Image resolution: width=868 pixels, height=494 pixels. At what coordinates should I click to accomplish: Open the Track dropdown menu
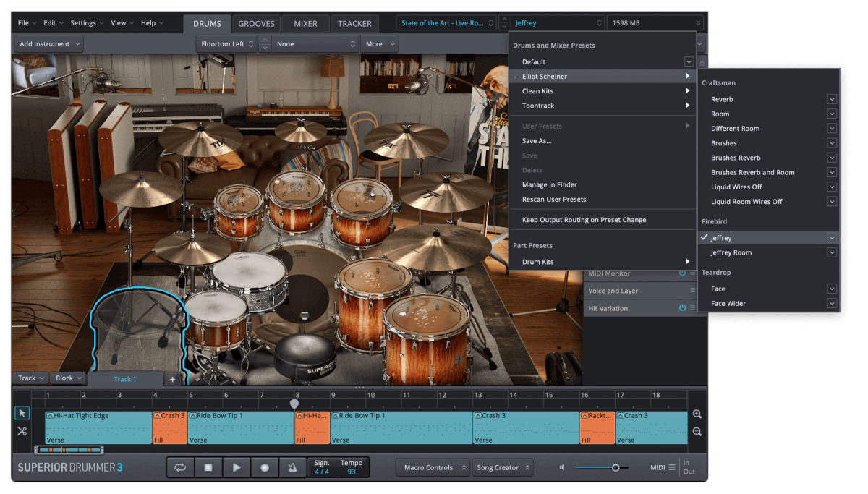click(31, 378)
